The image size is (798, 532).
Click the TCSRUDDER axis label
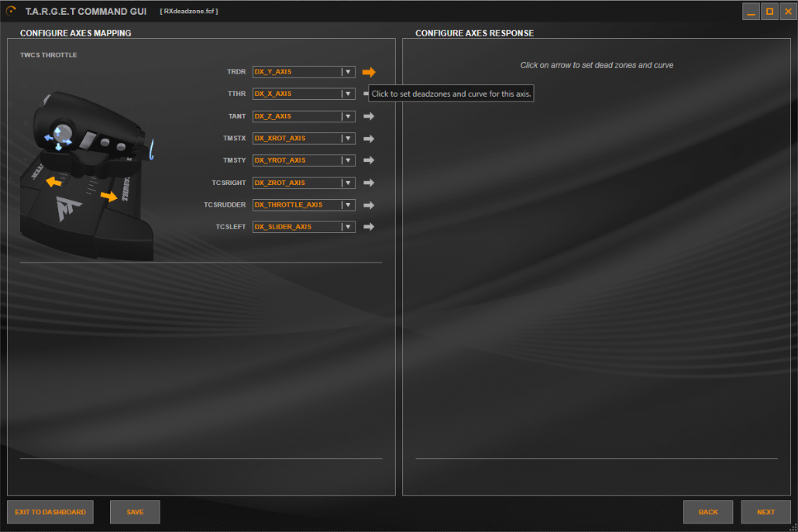coord(225,204)
